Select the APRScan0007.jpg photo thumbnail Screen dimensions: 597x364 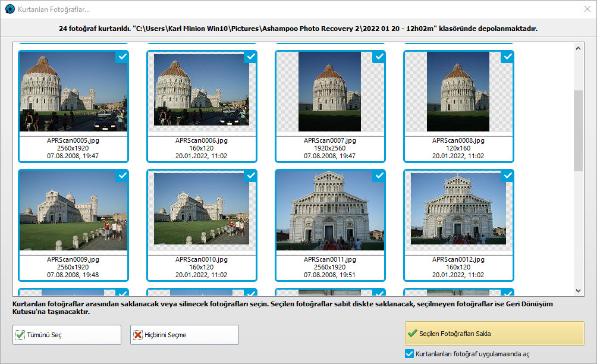(330, 92)
